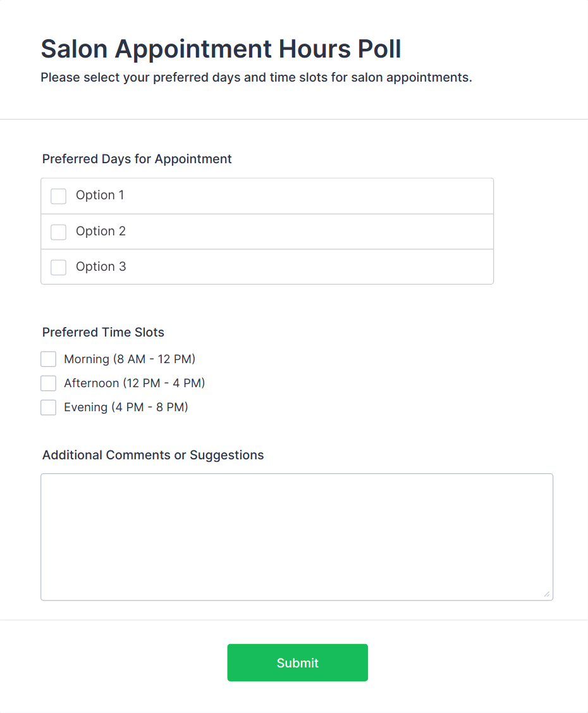Click the poll instructions subtitle text

pos(256,78)
